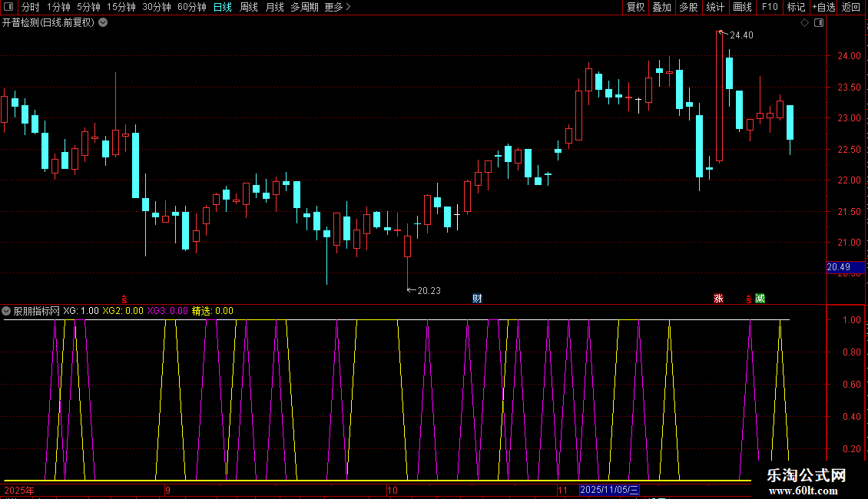Click the 24.00 price axis label
The height and width of the screenshot is (499, 868).
coord(849,56)
